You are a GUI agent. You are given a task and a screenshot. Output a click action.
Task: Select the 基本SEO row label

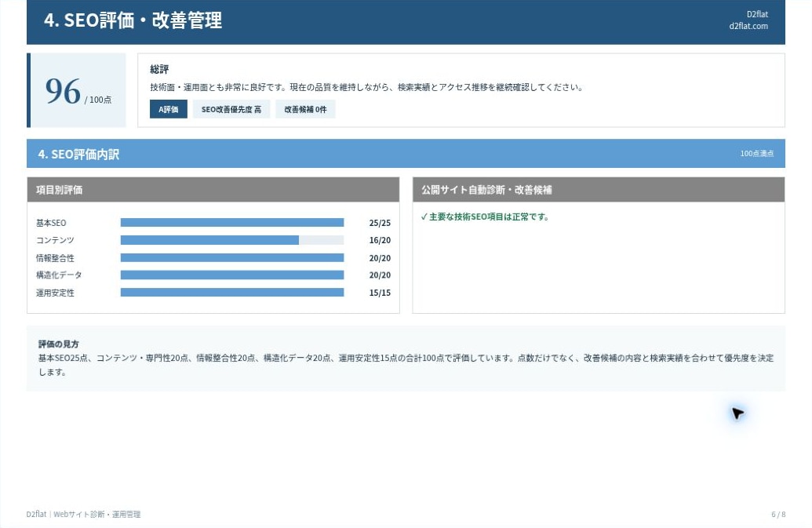[51, 223]
